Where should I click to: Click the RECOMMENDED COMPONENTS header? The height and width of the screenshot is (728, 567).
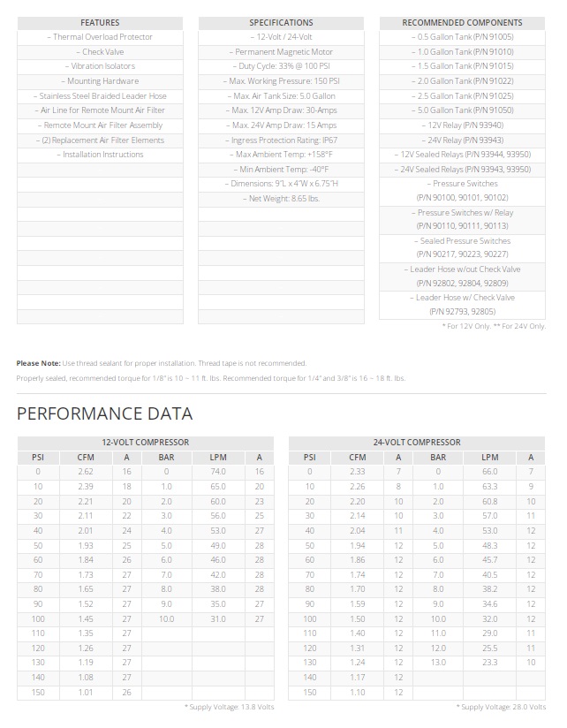coord(462,23)
